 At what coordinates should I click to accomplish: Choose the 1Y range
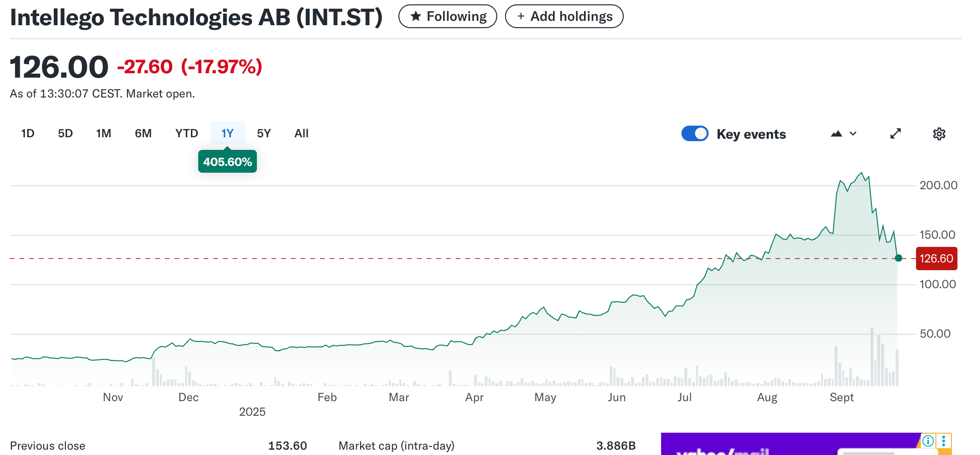227,133
